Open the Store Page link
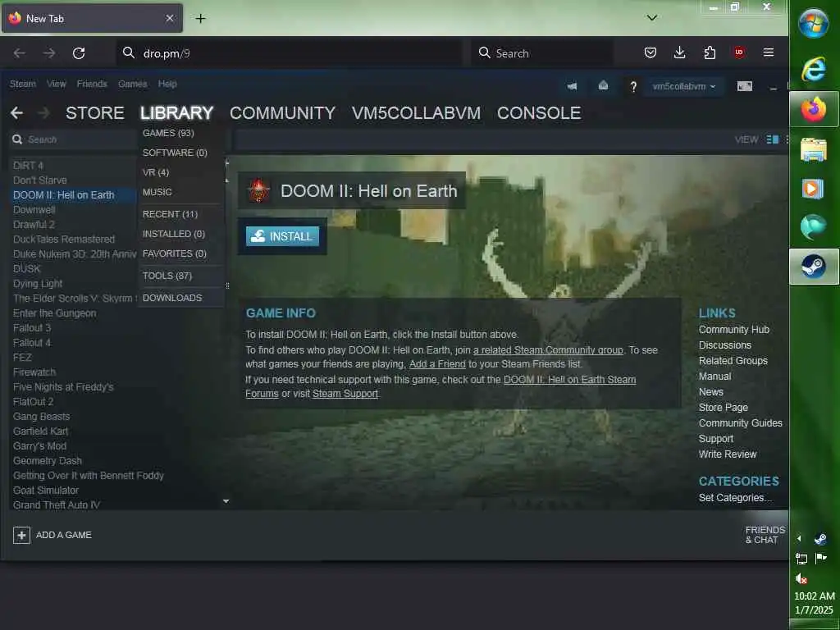 [x=724, y=407]
